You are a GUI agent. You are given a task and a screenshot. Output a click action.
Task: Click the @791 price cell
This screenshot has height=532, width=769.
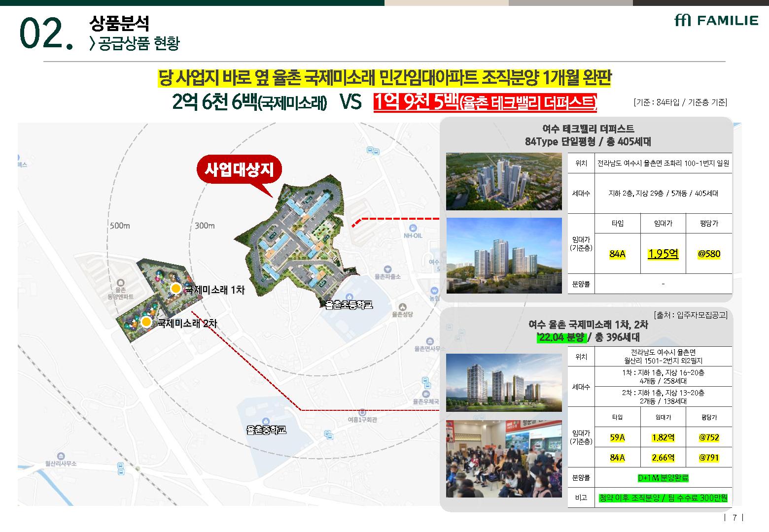[x=709, y=458]
